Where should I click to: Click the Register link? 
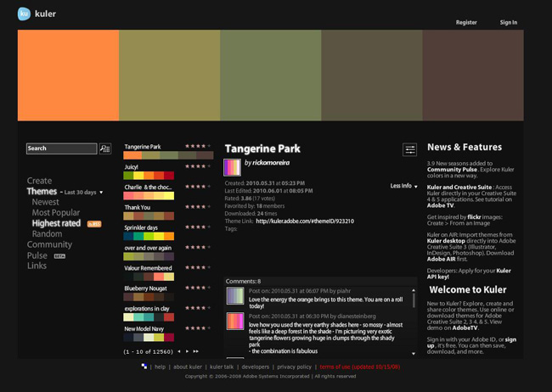(466, 23)
